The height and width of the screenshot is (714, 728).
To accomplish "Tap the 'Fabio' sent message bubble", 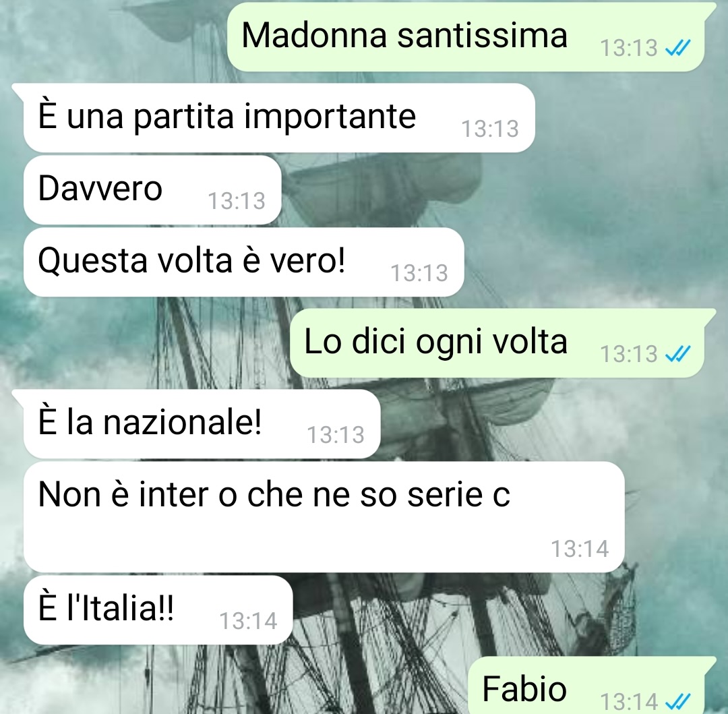I will coord(586,686).
